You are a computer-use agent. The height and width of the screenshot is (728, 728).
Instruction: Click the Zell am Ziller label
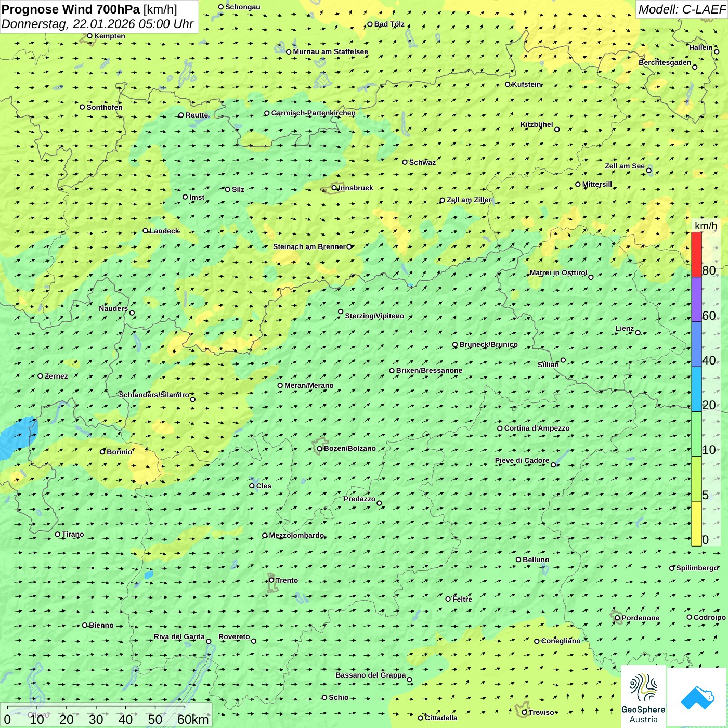tap(469, 200)
